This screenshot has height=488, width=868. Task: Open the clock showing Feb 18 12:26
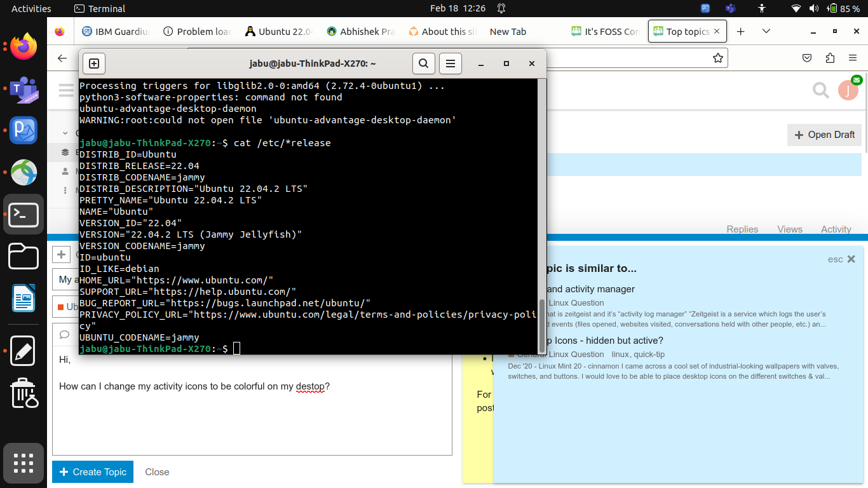click(458, 8)
